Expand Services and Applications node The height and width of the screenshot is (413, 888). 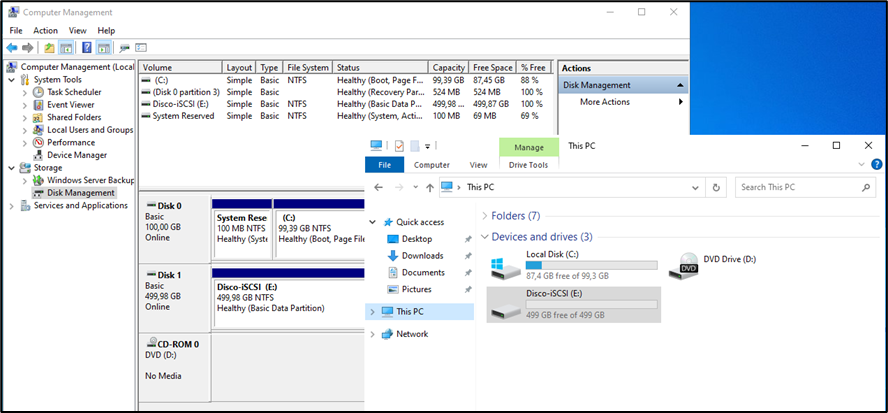click(12, 205)
